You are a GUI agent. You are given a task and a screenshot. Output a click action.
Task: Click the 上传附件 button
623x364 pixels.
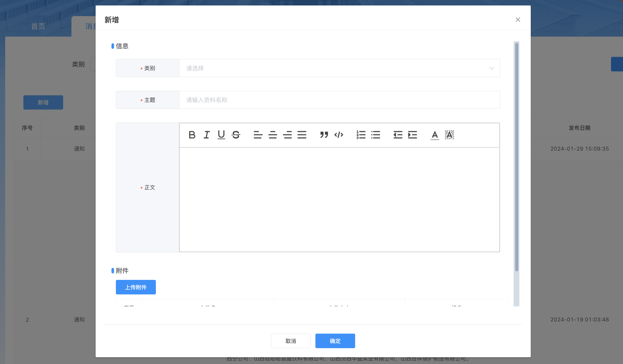pos(136,287)
